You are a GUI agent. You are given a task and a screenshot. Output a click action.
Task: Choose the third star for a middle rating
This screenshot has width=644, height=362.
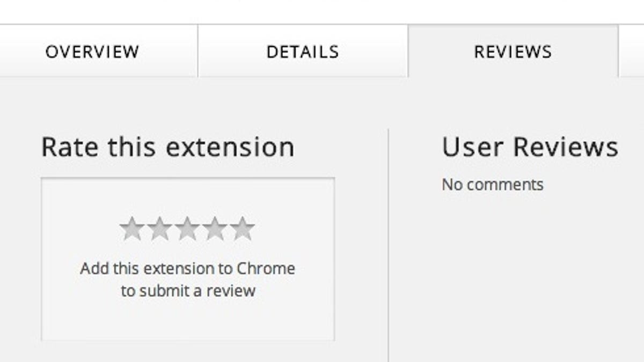tap(187, 228)
